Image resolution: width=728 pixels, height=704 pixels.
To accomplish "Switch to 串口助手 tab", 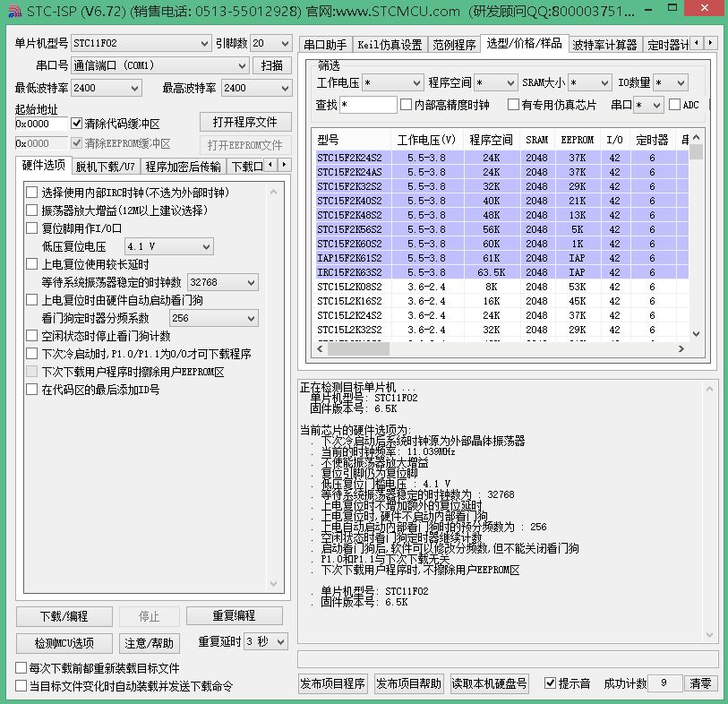I will 325,45.
